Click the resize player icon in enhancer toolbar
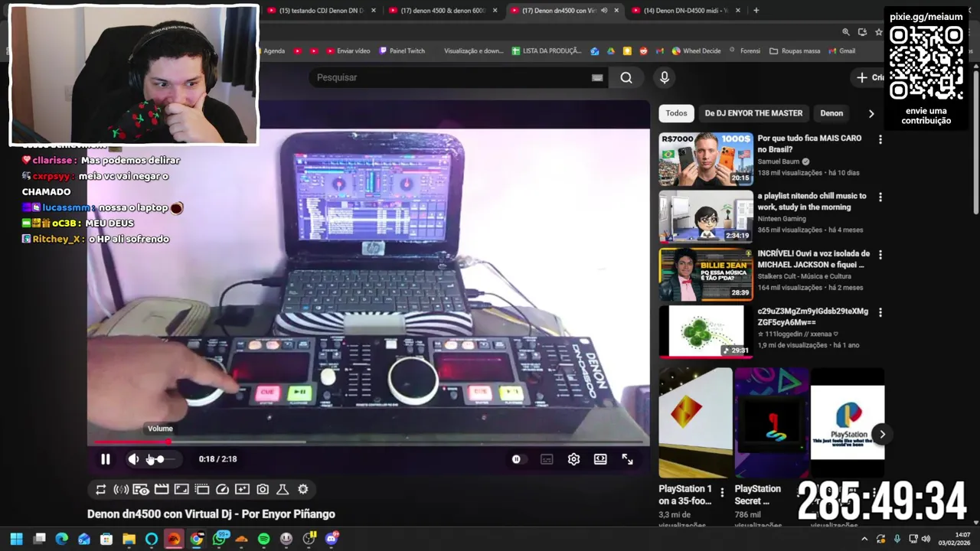The height and width of the screenshot is (551, 980). coord(181,489)
